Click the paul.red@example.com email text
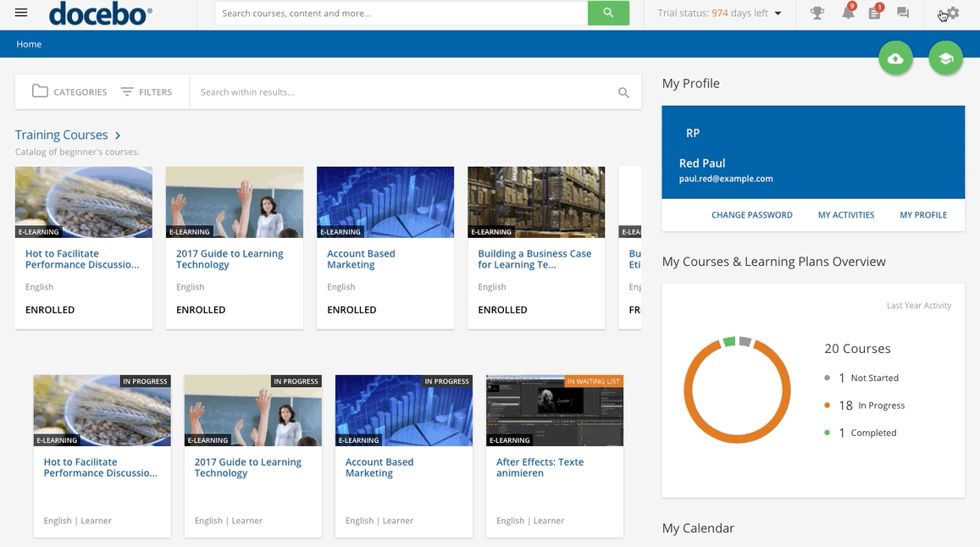Viewport: 980px width, 547px height. coord(726,179)
